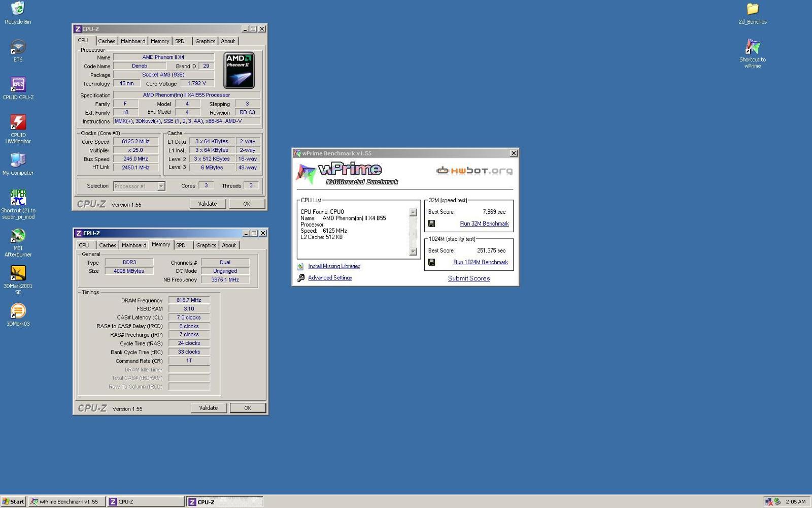
Task: Open SPD tab in lower CPU-Z window
Action: 181,245
